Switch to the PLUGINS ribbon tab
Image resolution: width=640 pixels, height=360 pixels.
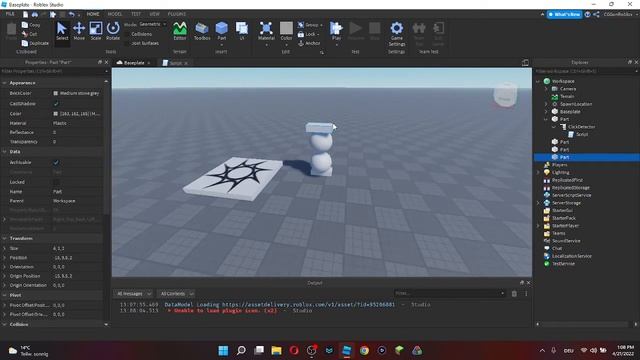click(x=177, y=14)
